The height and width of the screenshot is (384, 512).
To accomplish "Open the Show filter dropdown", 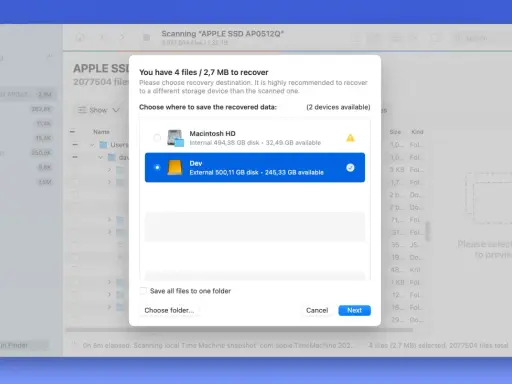I will (98, 110).
